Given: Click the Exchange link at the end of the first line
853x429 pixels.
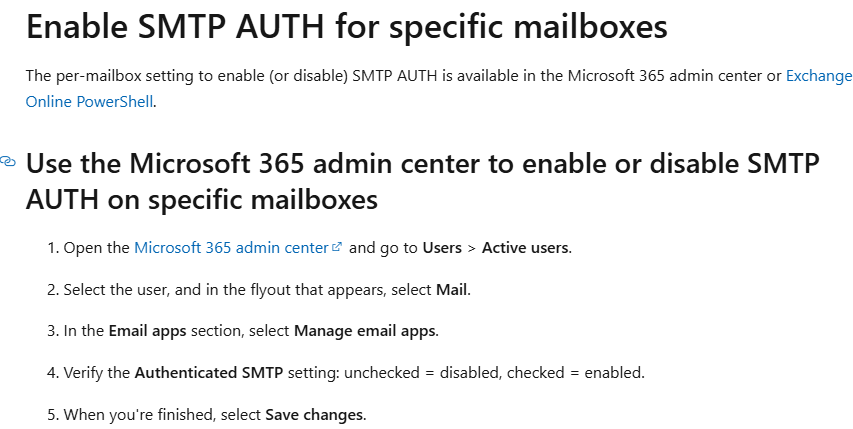Looking at the screenshot, I should tap(819, 76).
